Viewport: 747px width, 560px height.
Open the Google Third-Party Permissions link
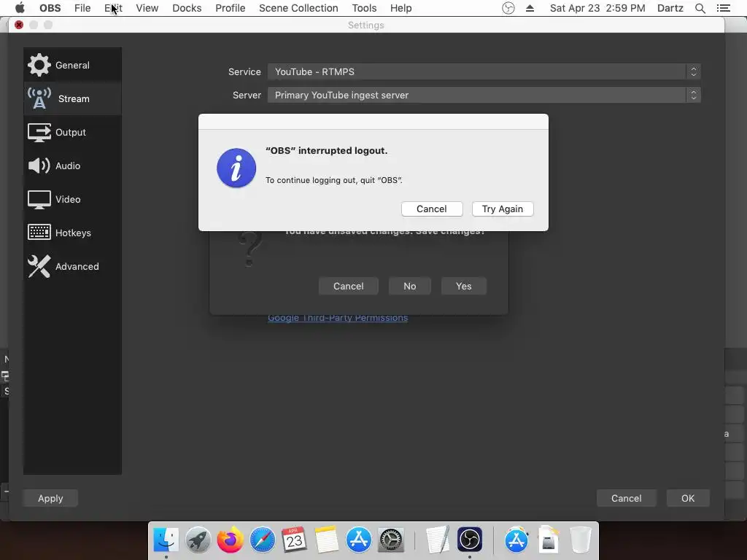tap(338, 318)
